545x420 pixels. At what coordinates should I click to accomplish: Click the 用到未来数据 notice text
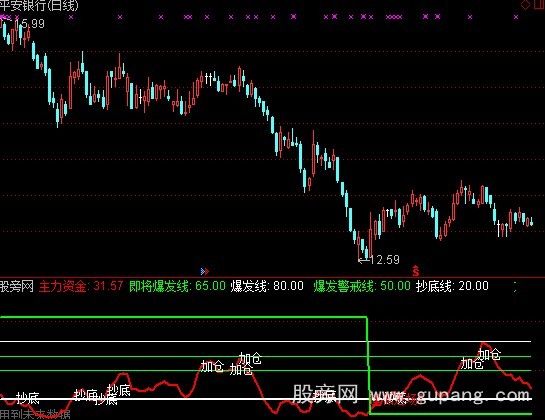[x=35, y=415]
